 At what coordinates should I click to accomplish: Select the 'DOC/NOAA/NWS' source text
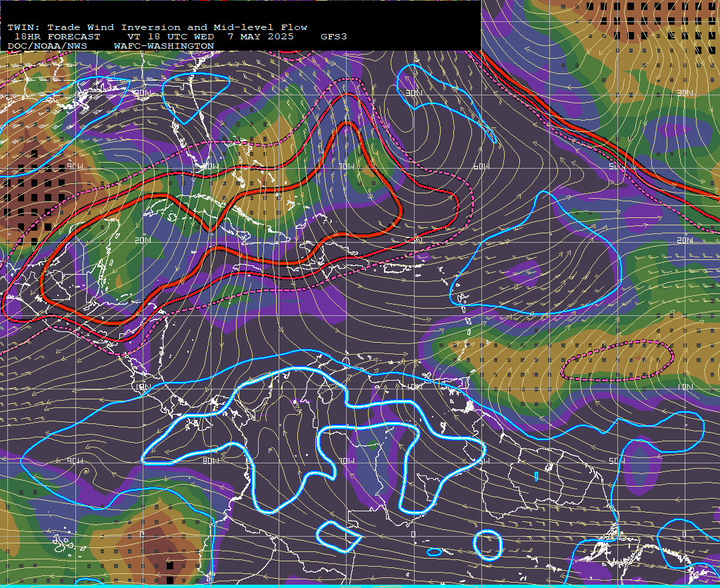click(47, 47)
